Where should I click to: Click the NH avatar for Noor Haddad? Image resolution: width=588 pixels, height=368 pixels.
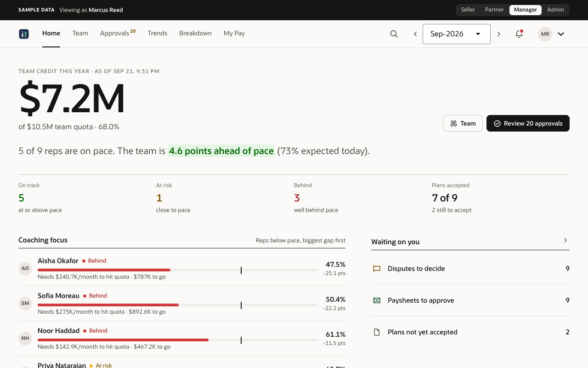click(x=25, y=339)
